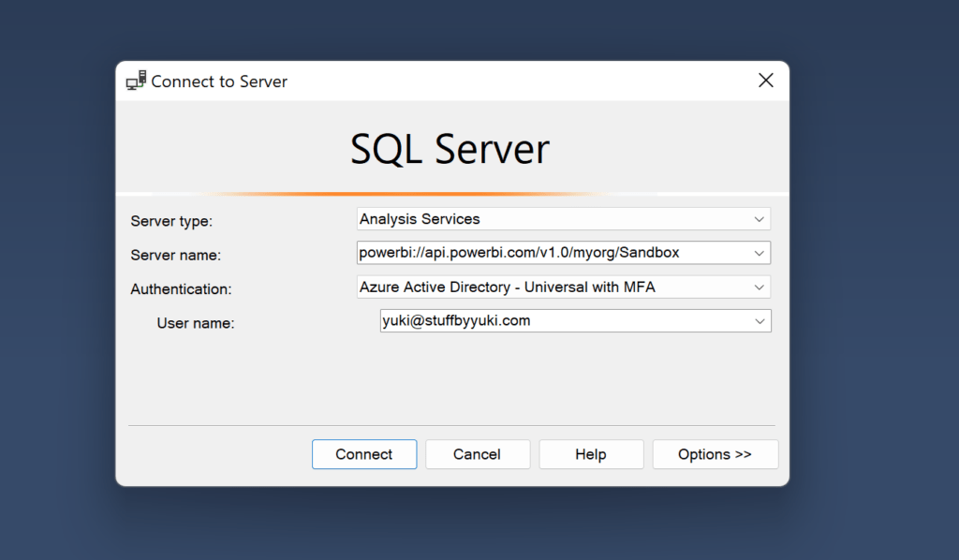Viewport: 959px width, 560px height.
Task: Click the Connect to Server title text
Action: pos(220,81)
